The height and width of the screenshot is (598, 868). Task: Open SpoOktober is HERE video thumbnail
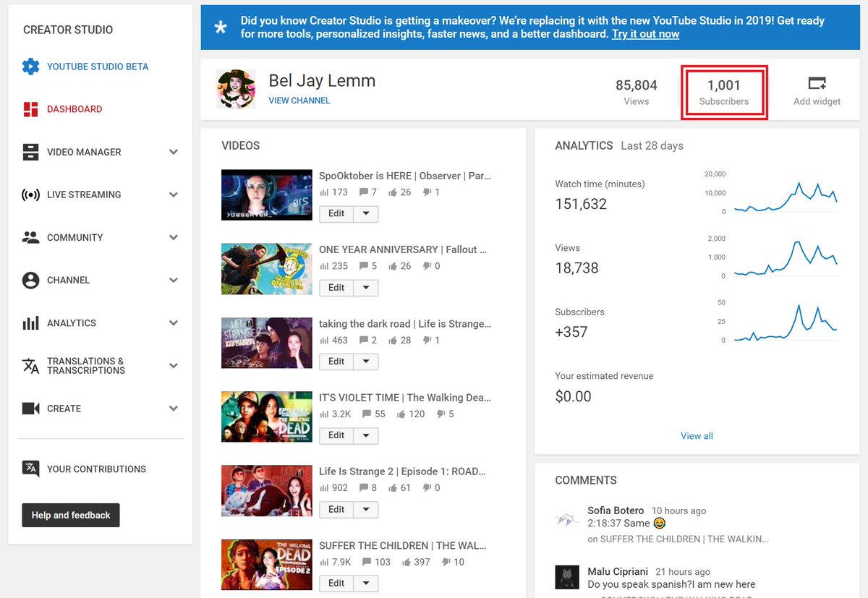click(267, 195)
